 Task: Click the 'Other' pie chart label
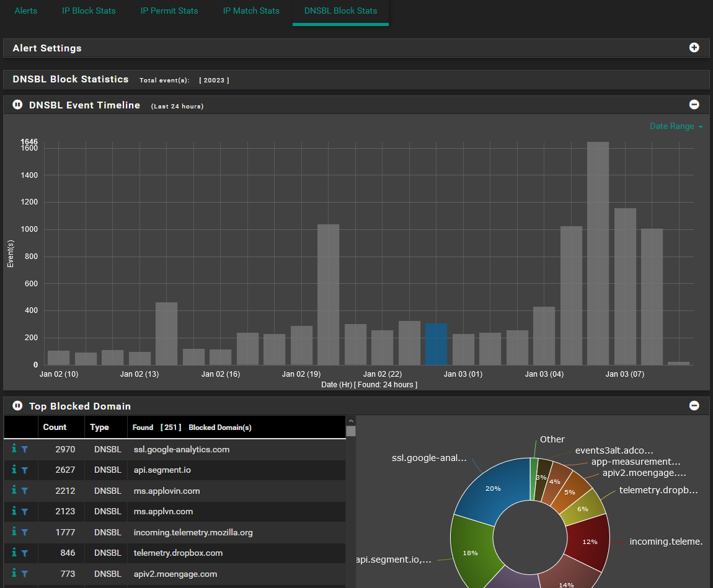point(552,439)
